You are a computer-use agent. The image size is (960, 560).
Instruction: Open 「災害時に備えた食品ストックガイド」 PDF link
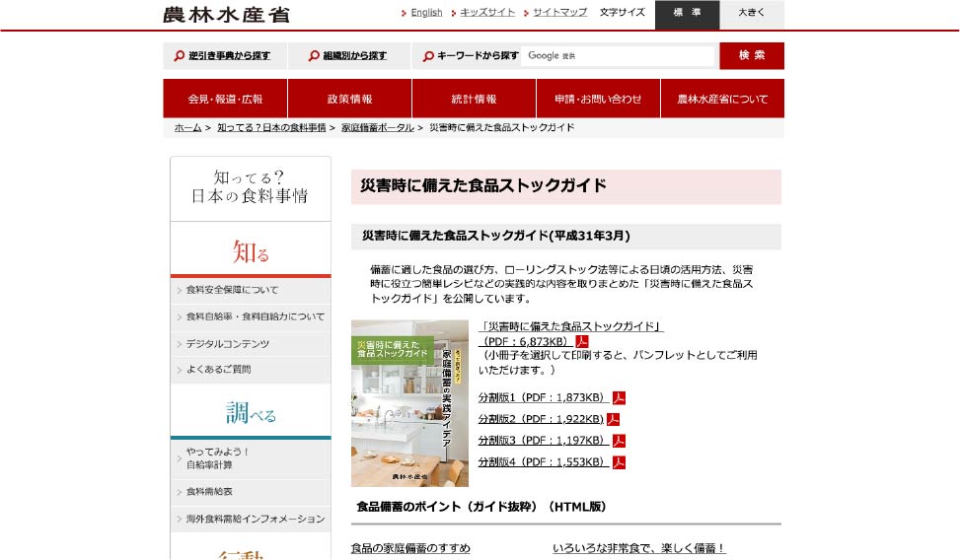coord(570,333)
